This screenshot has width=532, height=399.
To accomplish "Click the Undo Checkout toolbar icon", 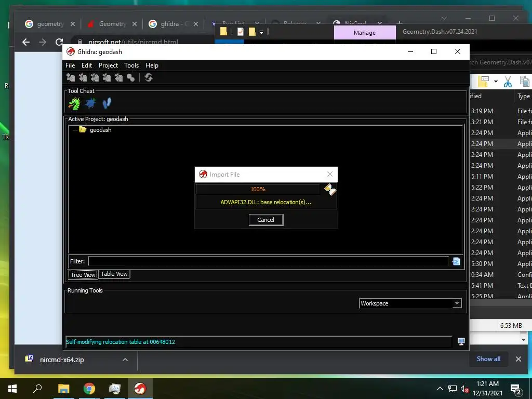I will (118, 78).
